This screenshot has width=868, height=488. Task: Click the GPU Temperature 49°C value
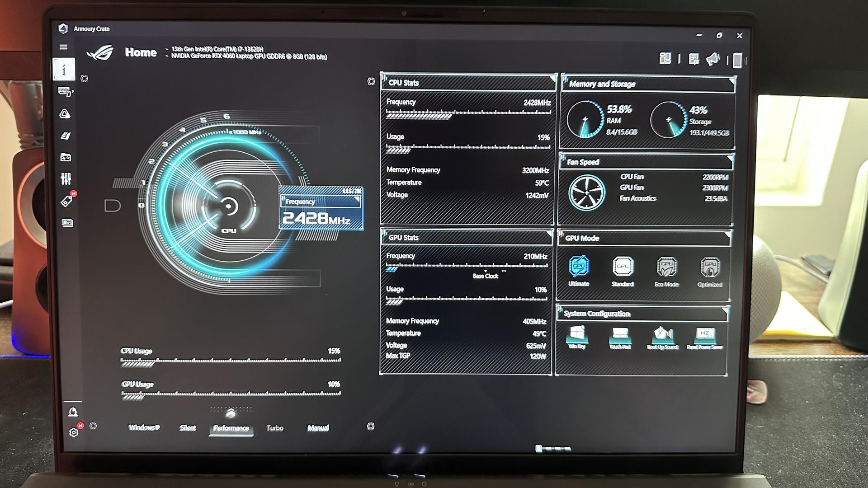(x=539, y=334)
